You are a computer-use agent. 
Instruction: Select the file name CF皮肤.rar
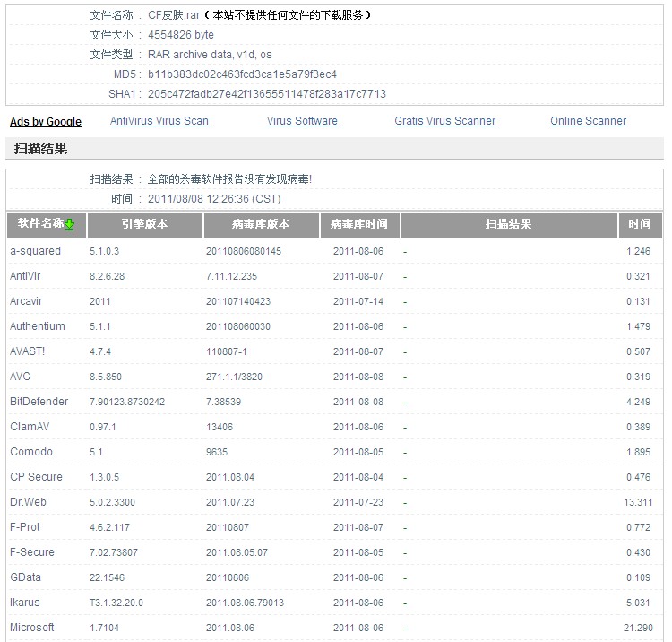[x=174, y=15]
